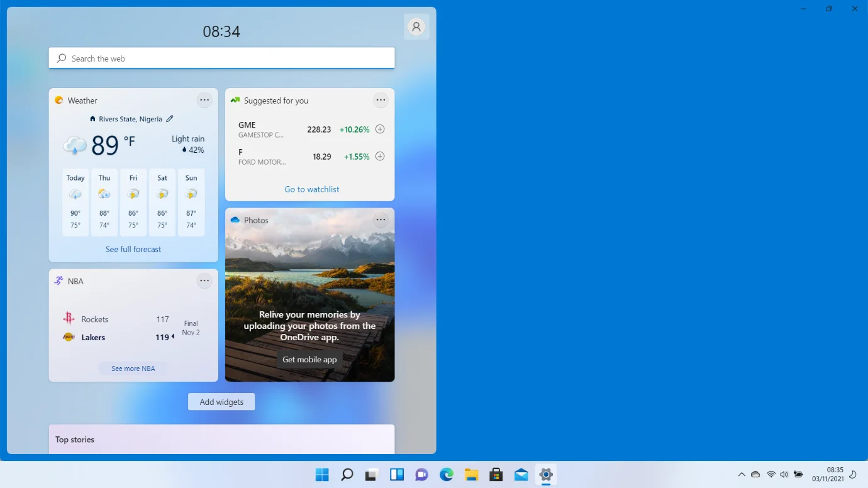The width and height of the screenshot is (868, 488).
Task: Open the notification center moon icon
Action: [854, 474]
